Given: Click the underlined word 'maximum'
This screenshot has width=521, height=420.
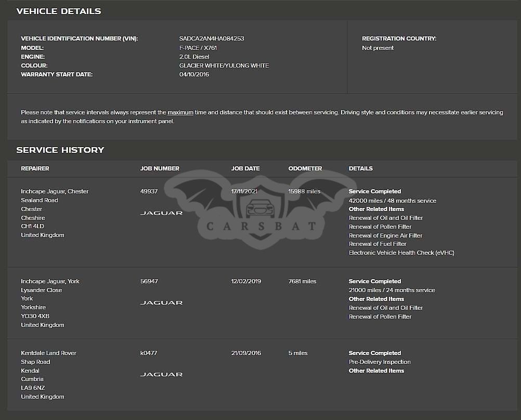Looking at the screenshot, I should [180, 113].
